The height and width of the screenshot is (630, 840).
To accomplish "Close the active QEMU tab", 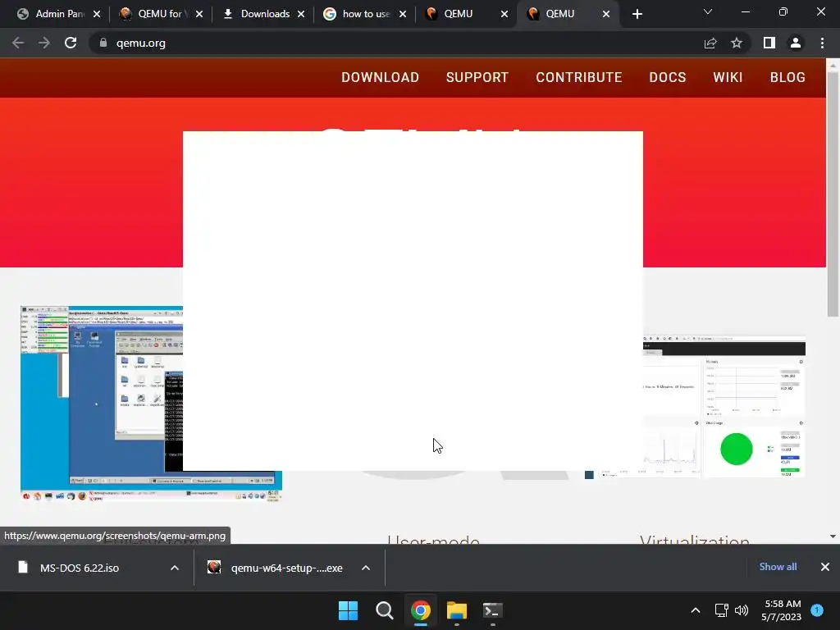I will [x=606, y=15].
